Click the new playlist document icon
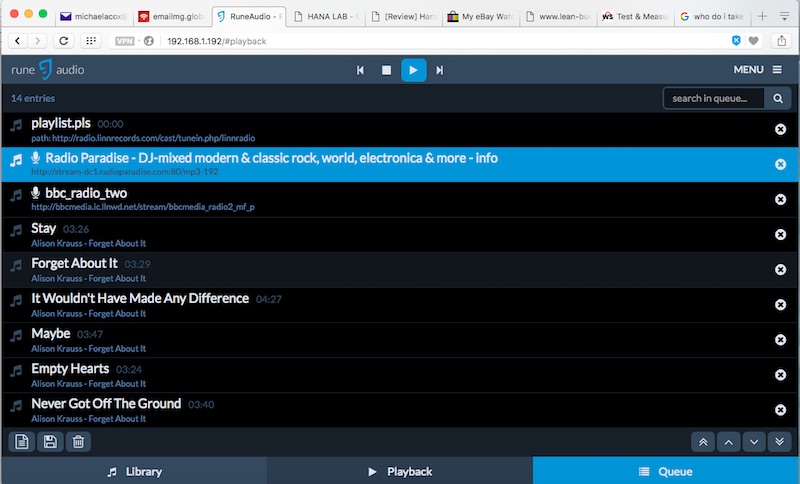The height and width of the screenshot is (484, 800). 21,442
